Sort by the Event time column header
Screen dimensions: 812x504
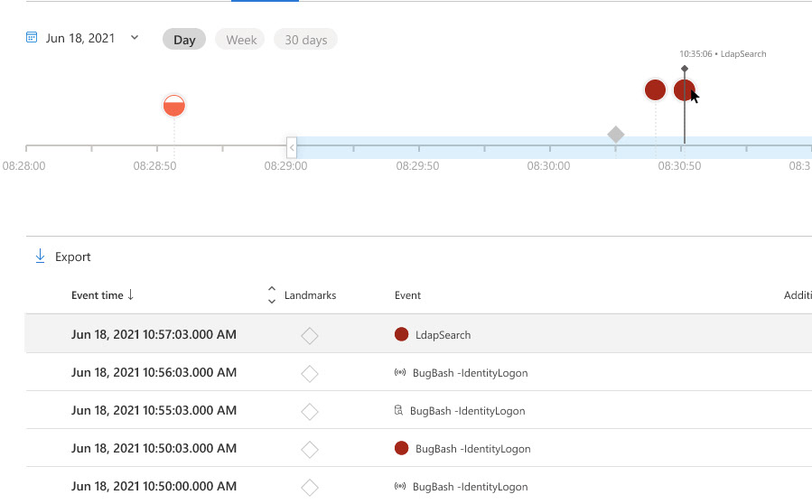pos(103,294)
